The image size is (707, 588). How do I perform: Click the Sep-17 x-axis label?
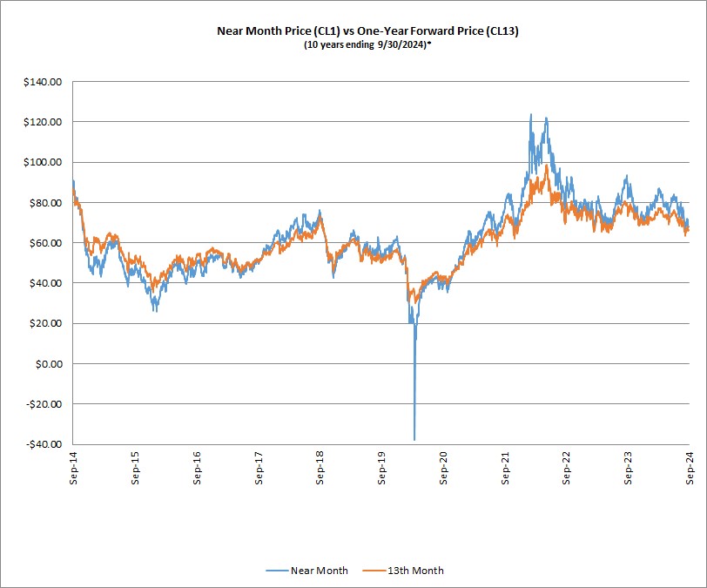(259, 468)
